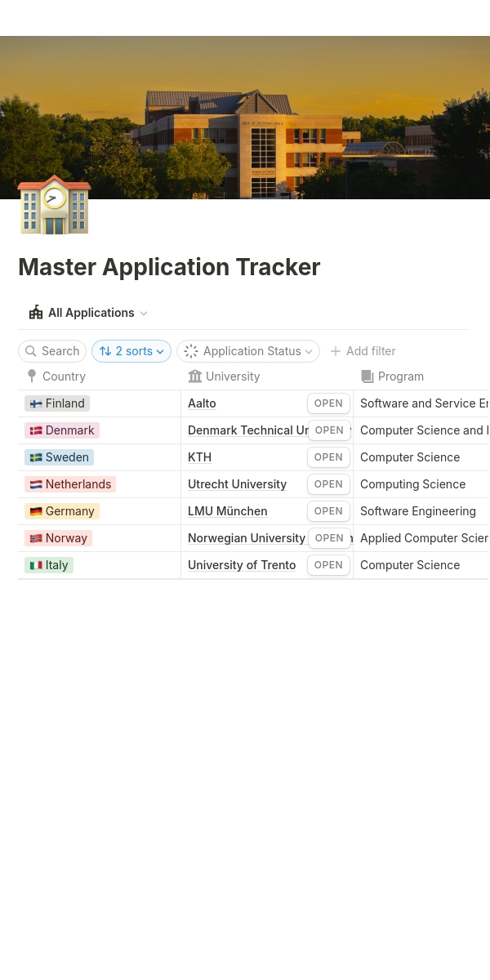Click the Country column pin icon
The image size is (490, 980).
32,376
